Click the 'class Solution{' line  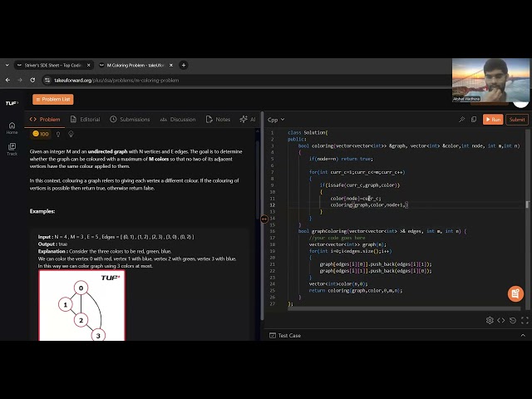[308, 133]
